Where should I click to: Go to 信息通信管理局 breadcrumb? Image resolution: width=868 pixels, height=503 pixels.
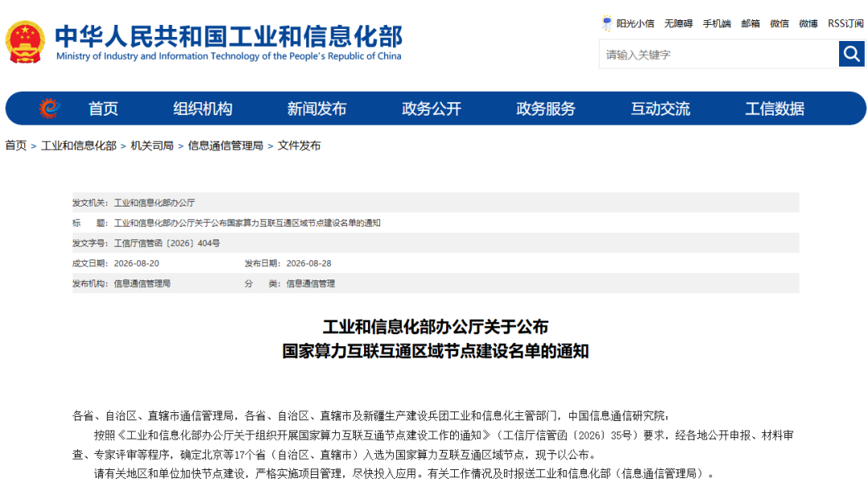[225, 145]
